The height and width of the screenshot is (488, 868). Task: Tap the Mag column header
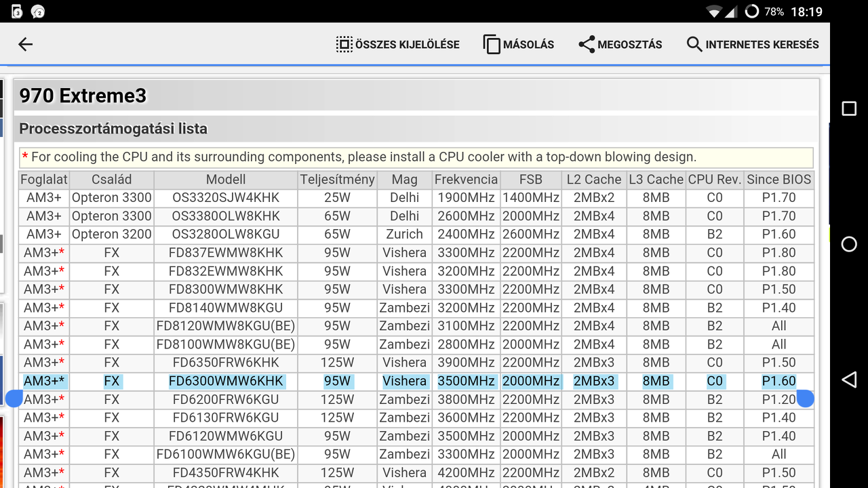tap(405, 180)
